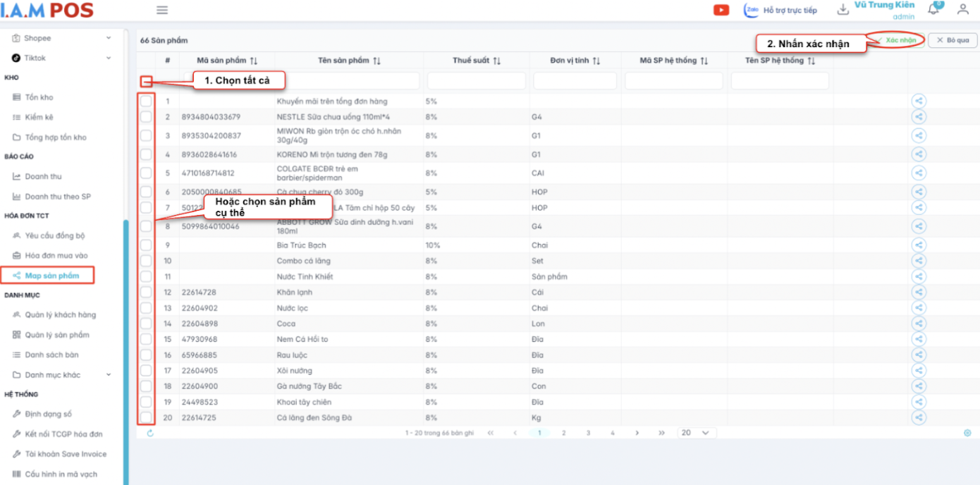Click the download icon in the header
The image size is (980, 485).
point(843,10)
